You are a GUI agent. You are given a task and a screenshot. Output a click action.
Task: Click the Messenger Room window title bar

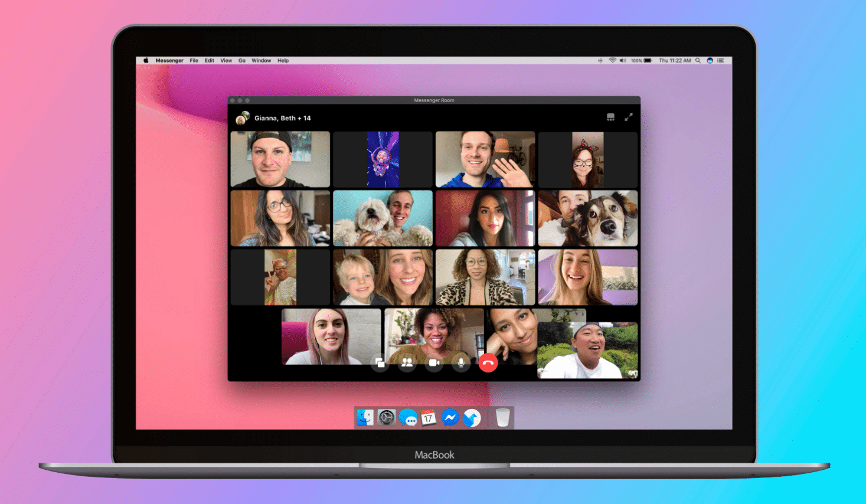[x=434, y=100]
